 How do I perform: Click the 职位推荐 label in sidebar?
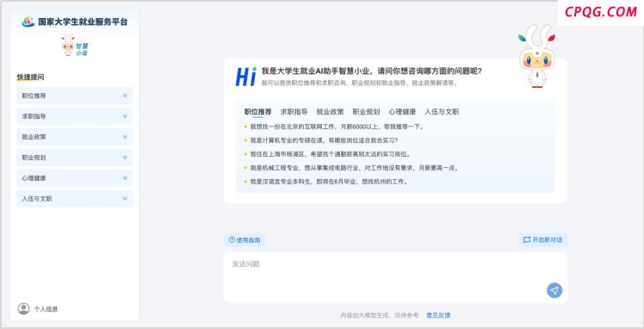[x=34, y=96]
